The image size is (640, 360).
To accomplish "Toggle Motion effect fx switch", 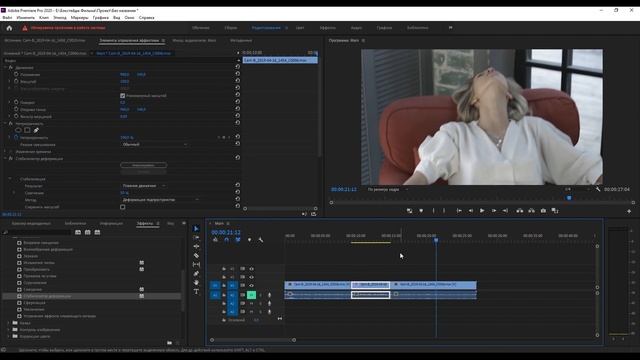I will 11,67.
